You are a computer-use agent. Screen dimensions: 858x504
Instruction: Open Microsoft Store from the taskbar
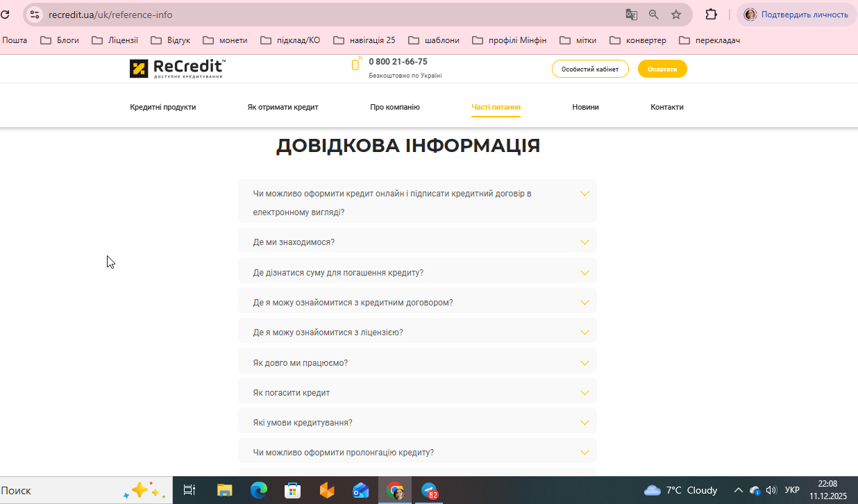coord(293,491)
